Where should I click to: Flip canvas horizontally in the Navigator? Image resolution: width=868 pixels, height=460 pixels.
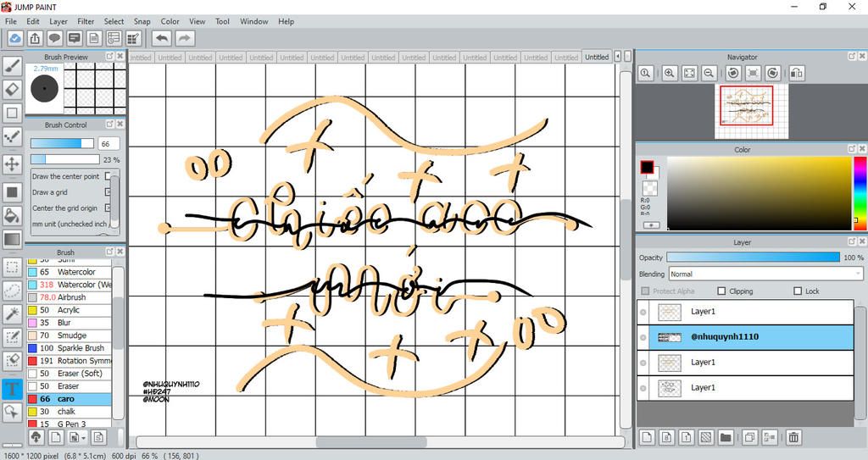pos(797,73)
